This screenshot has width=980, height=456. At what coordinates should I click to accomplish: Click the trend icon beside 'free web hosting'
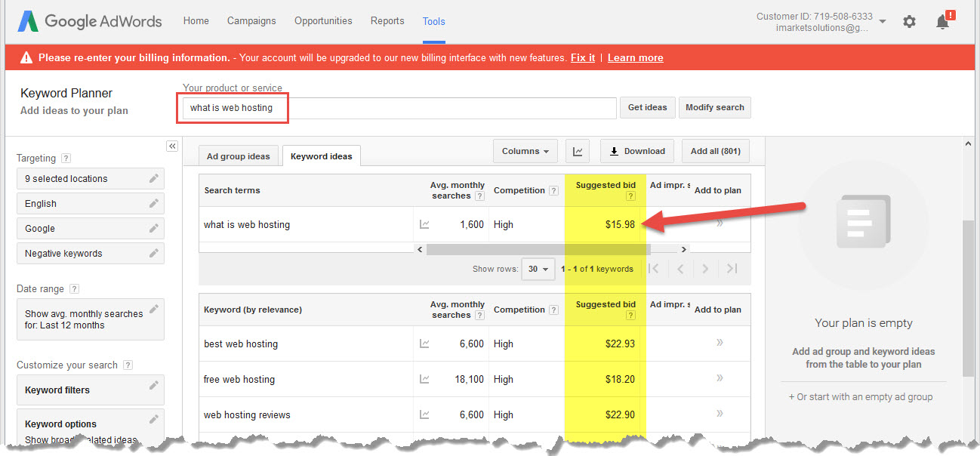(x=424, y=379)
